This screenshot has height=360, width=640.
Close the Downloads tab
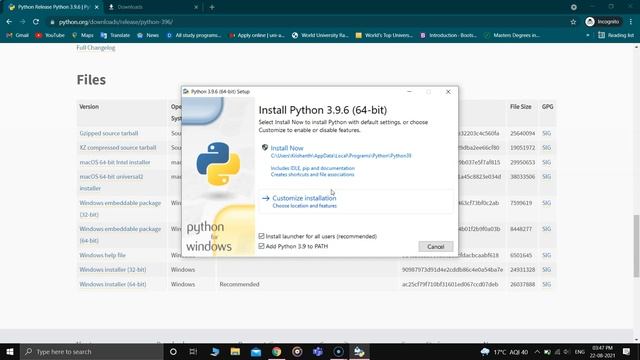(x=196, y=7)
